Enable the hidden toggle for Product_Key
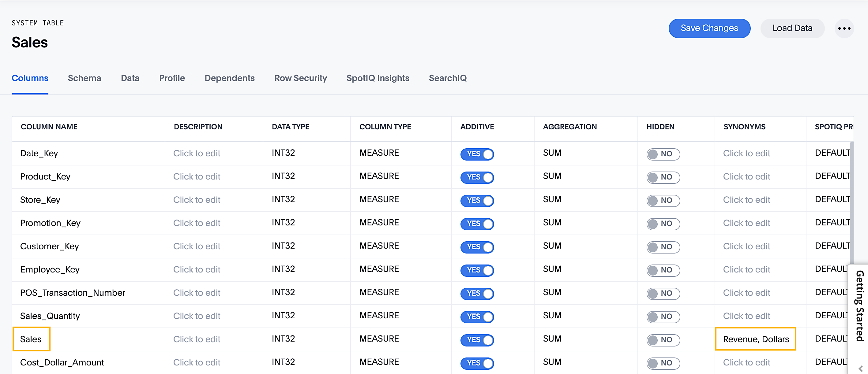 [x=663, y=177]
